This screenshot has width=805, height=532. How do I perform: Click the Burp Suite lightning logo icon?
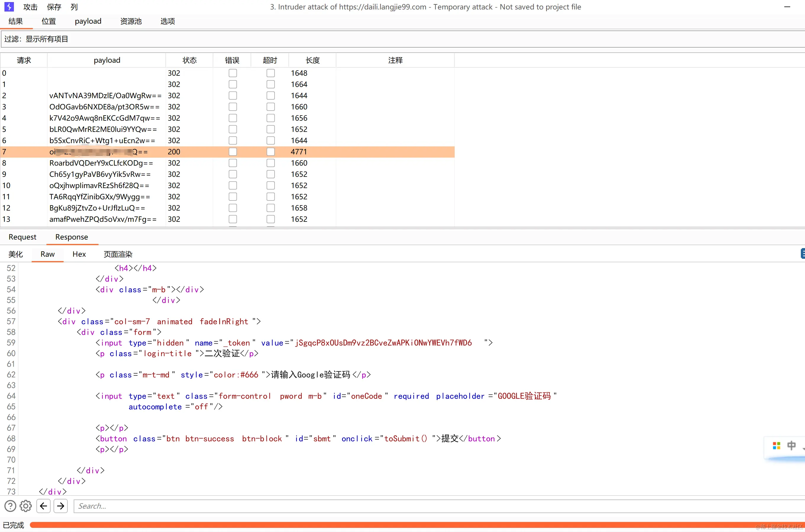tap(9, 7)
